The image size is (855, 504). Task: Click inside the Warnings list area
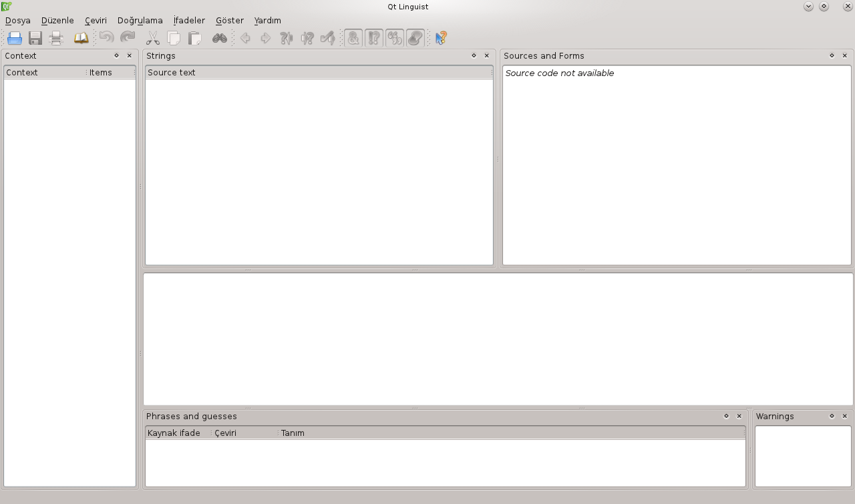click(x=803, y=457)
